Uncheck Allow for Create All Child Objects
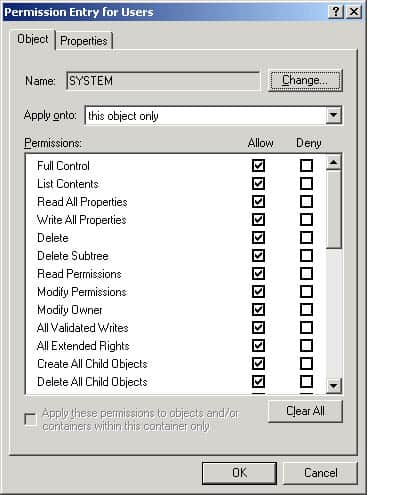Viewport: 400px width, 495px height. coord(259,364)
